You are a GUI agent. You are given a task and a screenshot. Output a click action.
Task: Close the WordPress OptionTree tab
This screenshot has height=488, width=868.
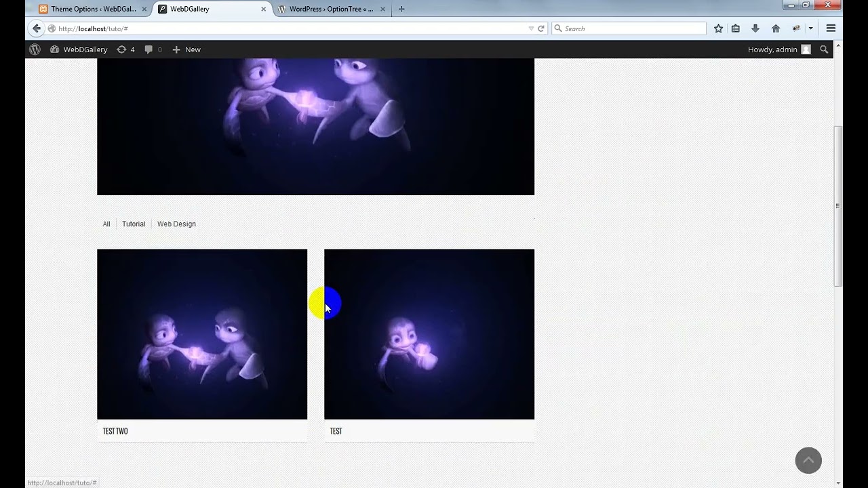(383, 9)
